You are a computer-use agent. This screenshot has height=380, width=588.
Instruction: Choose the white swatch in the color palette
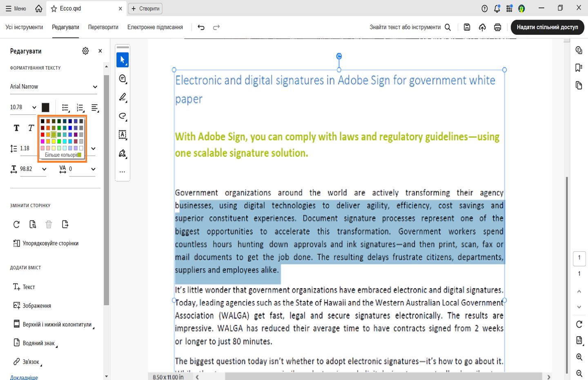tap(81, 148)
